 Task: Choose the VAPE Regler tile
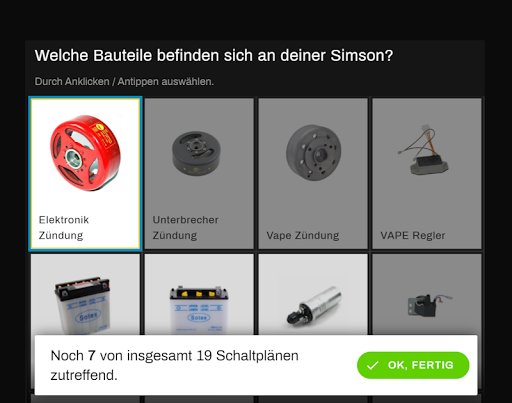click(x=427, y=173)
